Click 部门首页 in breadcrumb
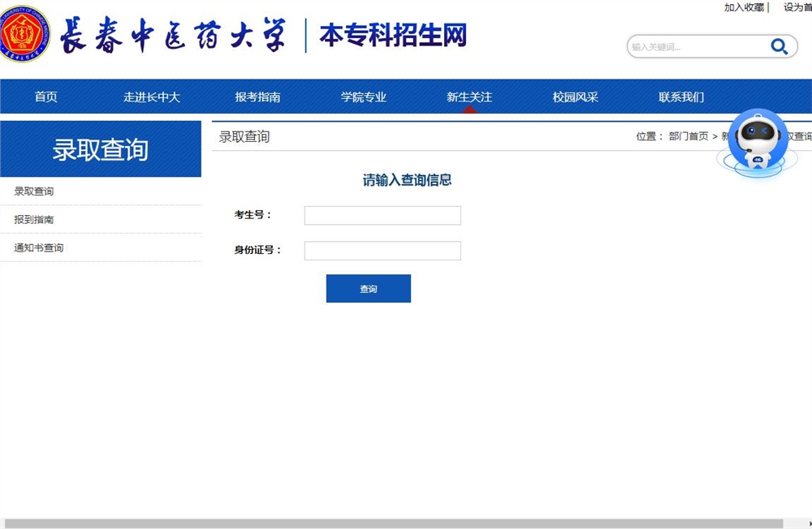Image resolution: width=812 pixels, height=529 pixels. pos(689,136)
